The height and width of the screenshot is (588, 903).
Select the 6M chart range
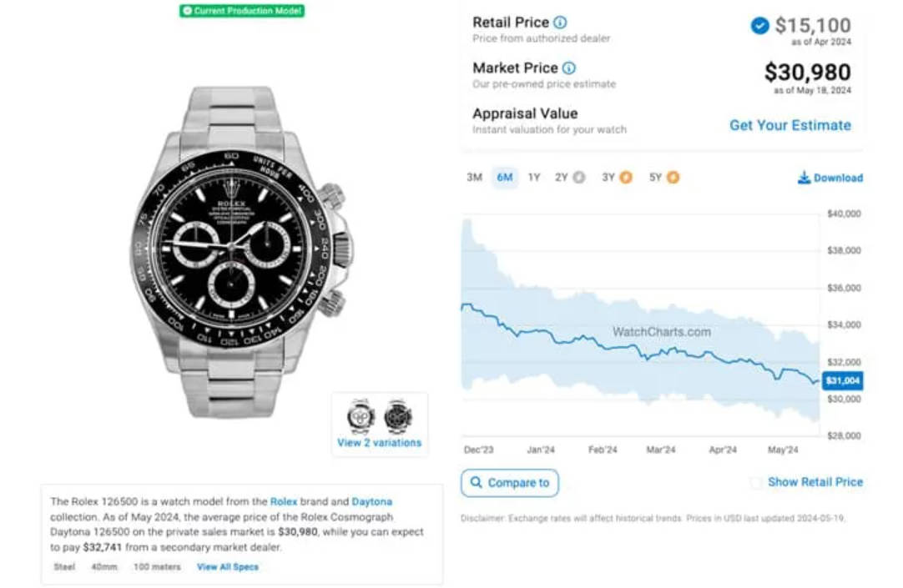504,177
